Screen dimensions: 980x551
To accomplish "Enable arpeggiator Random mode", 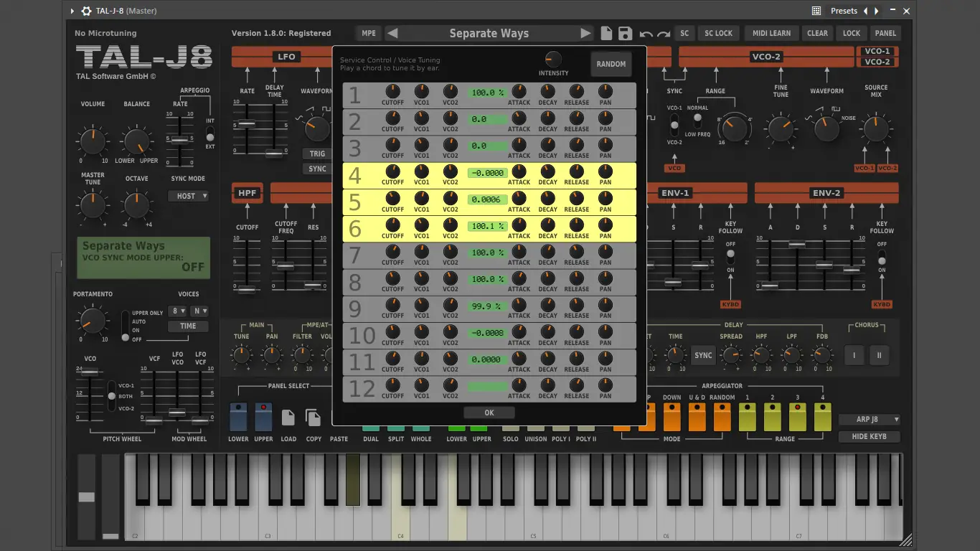I will point(722,418).
